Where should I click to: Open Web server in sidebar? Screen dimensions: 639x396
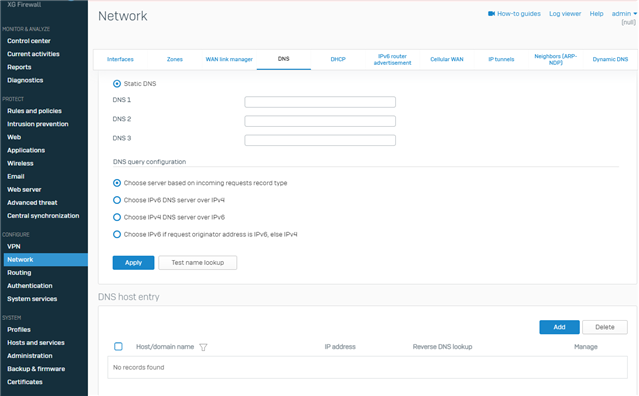24,189
